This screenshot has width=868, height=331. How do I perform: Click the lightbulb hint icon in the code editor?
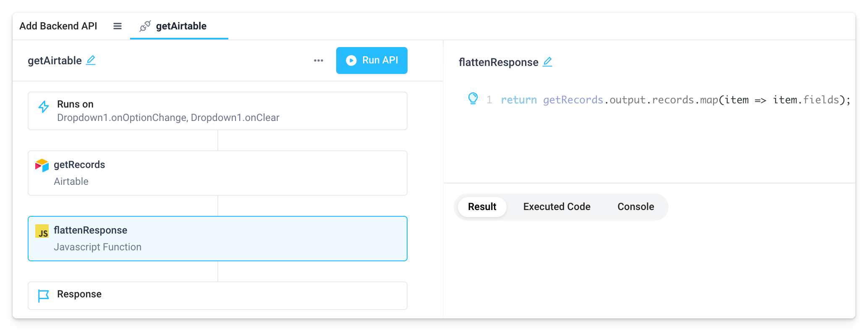pyautogui.click(x=474, y=99)
